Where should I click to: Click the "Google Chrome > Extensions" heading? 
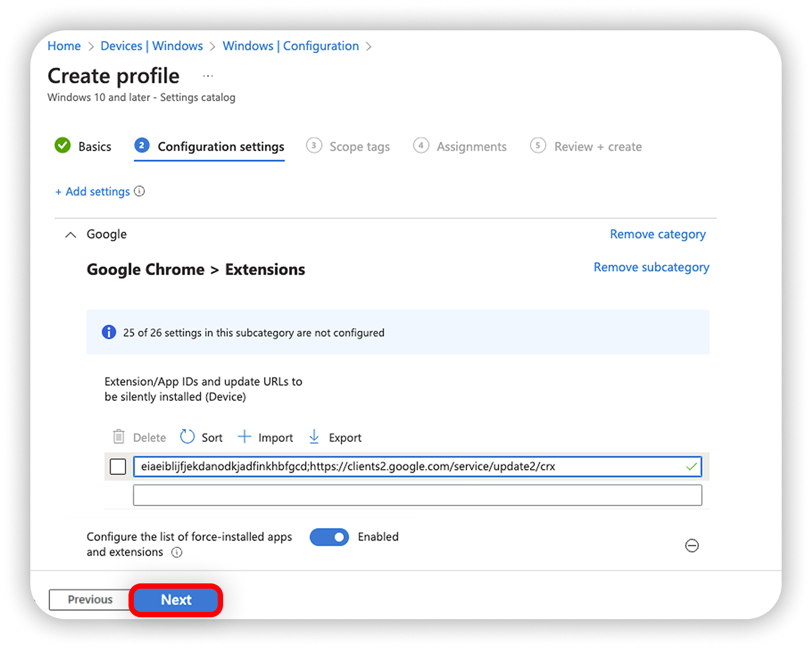tap(196, 269)
